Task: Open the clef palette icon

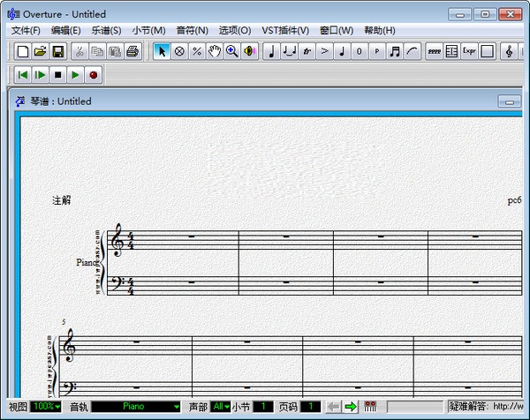Action: pos(509,52)
